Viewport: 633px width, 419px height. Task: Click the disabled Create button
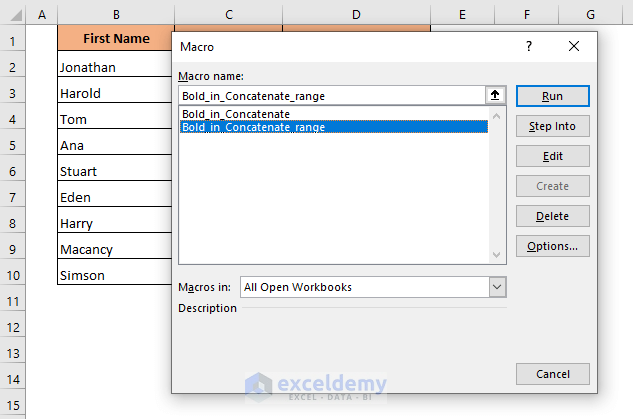point(552,186)
